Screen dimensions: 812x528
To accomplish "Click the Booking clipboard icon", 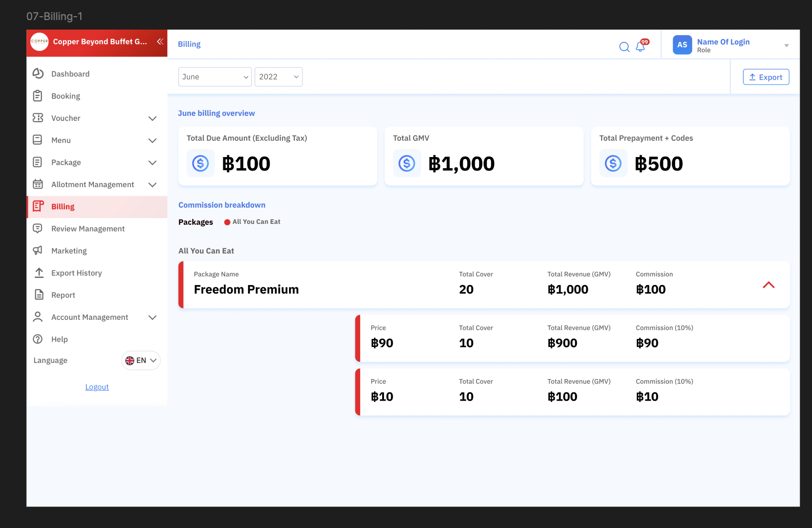I will click(x=38, y=96).
